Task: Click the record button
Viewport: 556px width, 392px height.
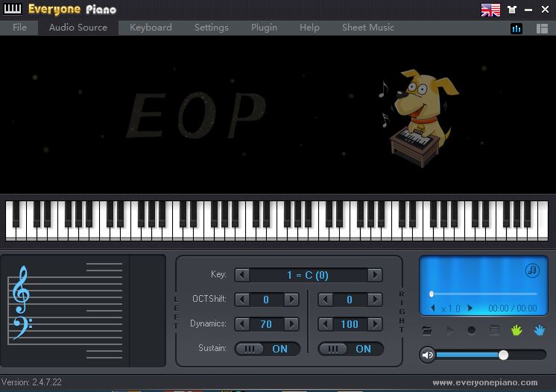Action: tap(471, 331)
